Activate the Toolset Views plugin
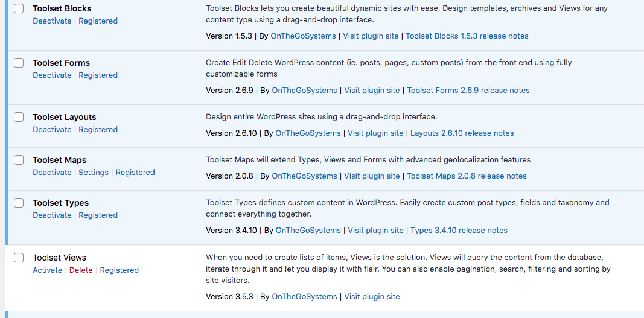Image resolution: width=644 pixels, height=318 pixels. [47, 270]
